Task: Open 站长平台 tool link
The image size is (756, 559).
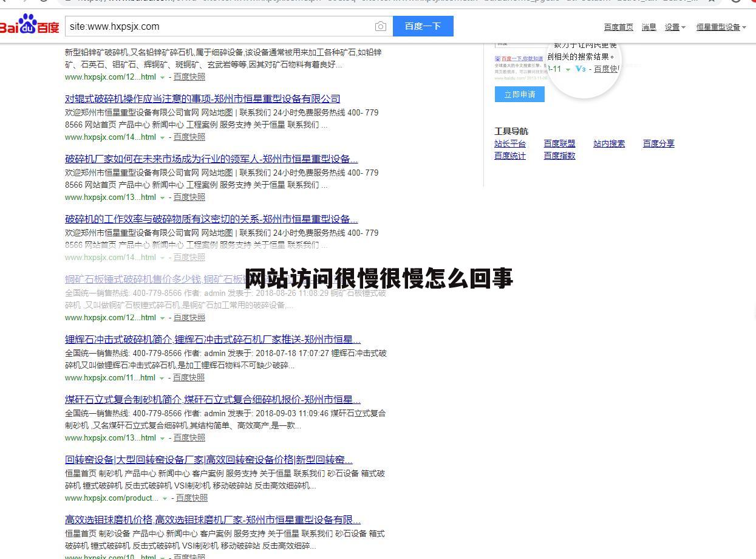Action: tap(509, 143)
